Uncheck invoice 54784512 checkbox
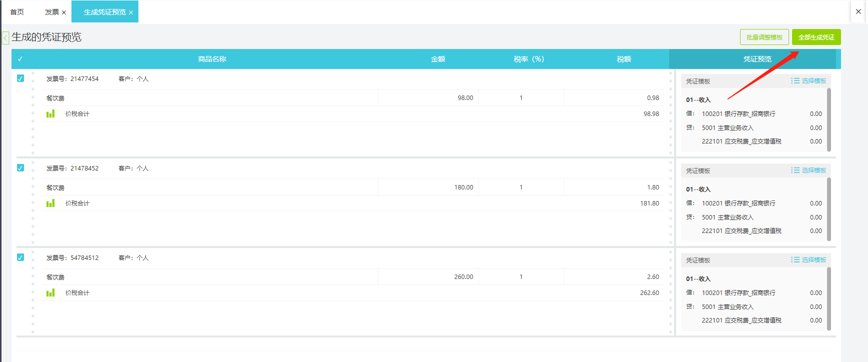This screenshot has width=868, height=362. (x=20, y=257)
